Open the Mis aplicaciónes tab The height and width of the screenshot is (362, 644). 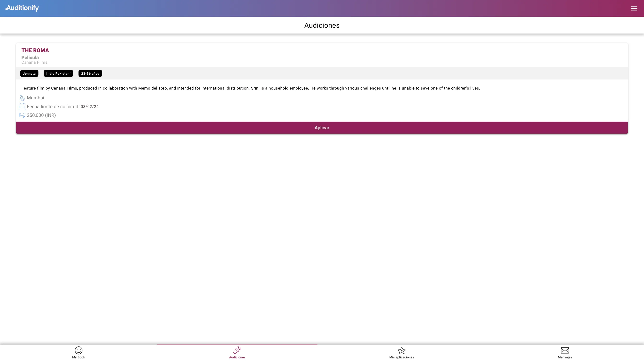402,353
